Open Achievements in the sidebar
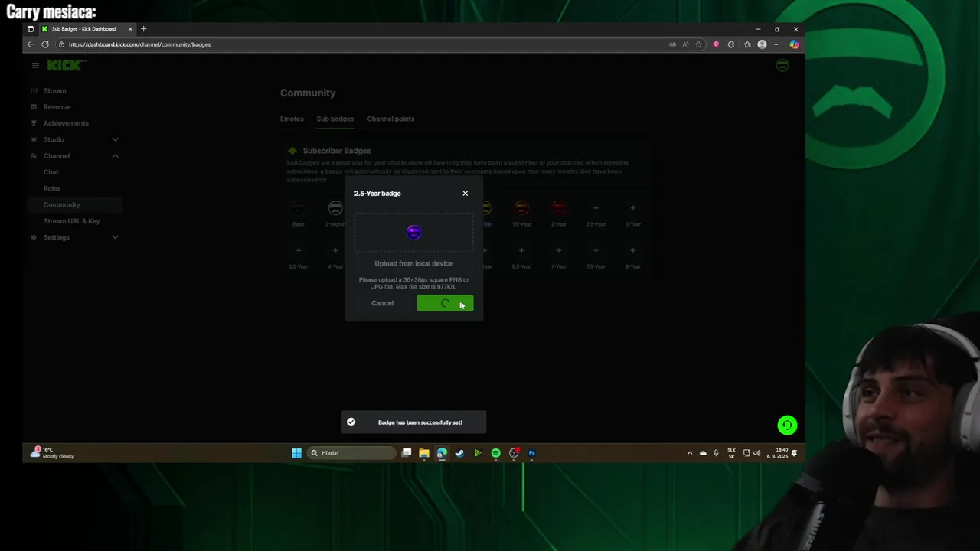The image size is (980, 551). (x=66, y=123)
